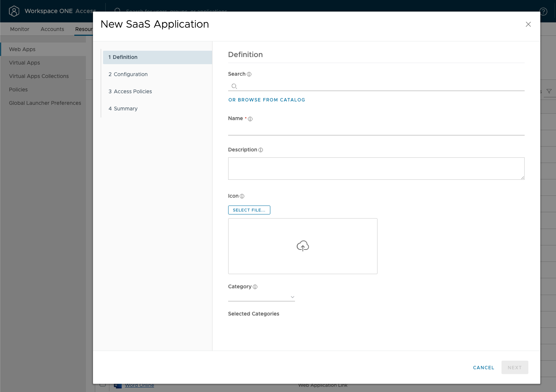This screenshot has height=392, width=556.
Task: Open the info tooltip next to Description
Action: tap(261, 150)
